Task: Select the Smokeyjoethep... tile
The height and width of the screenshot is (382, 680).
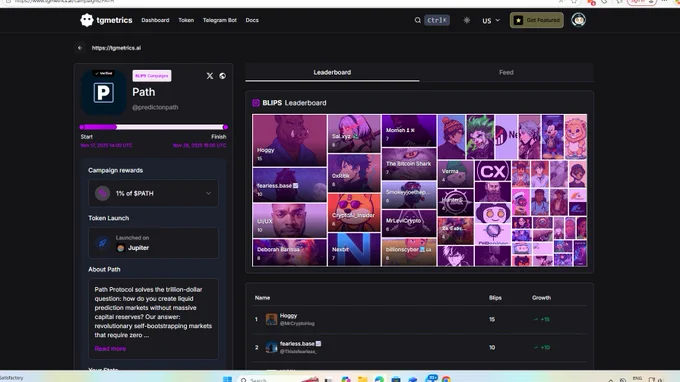Action: (x=409, y=194)
